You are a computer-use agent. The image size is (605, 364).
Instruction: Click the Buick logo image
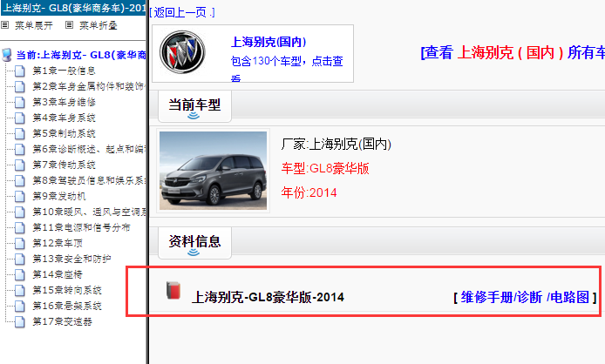(182, 52)
